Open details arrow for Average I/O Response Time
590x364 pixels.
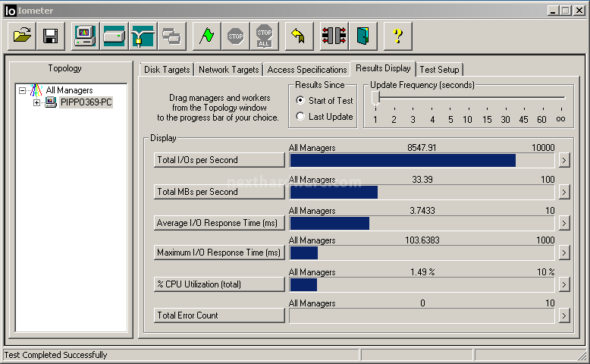[563, 223]
